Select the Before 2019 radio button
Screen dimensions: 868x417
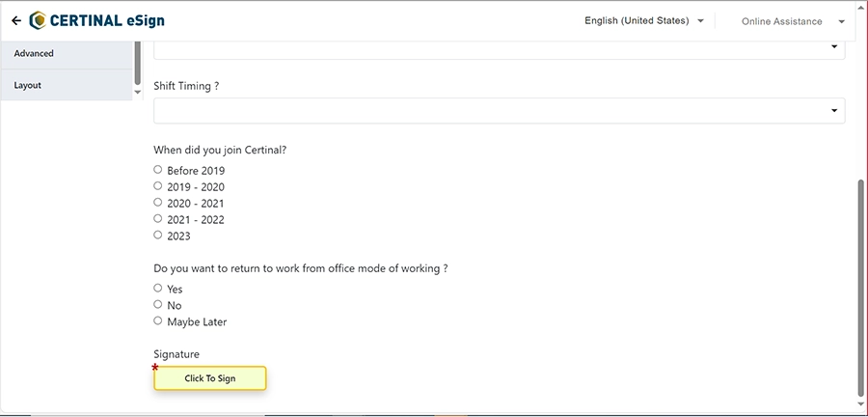[x=158, y=170]
